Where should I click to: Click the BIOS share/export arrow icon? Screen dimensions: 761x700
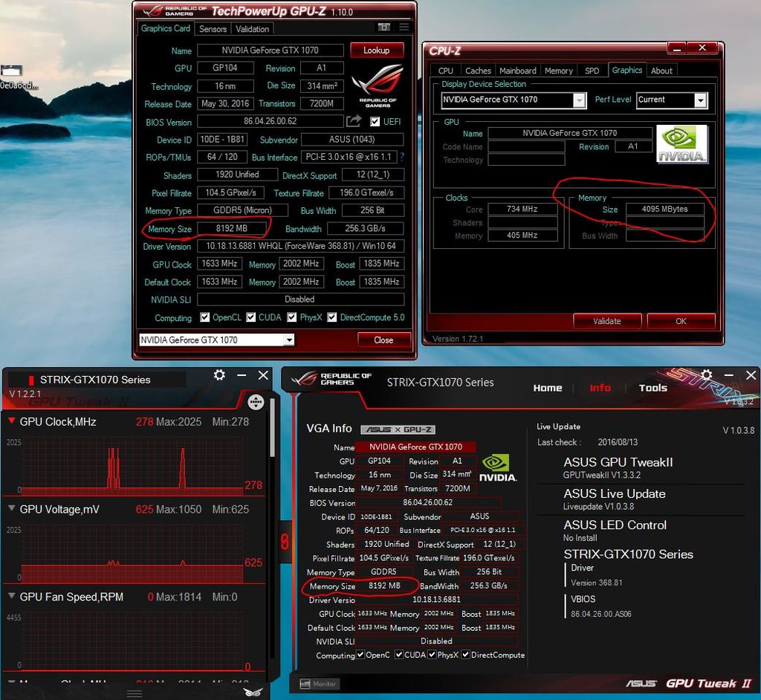(354, 121)
